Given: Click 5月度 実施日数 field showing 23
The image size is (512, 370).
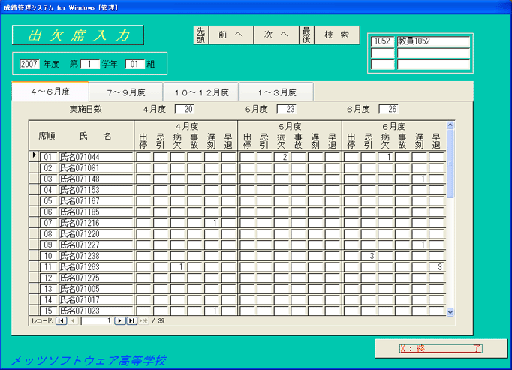Looking at the screenshot, I should (286, 109).
